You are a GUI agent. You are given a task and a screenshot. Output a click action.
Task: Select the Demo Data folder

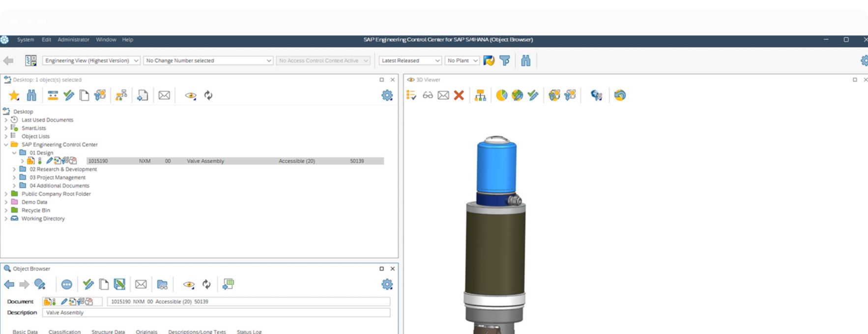(x=34, y=202)
